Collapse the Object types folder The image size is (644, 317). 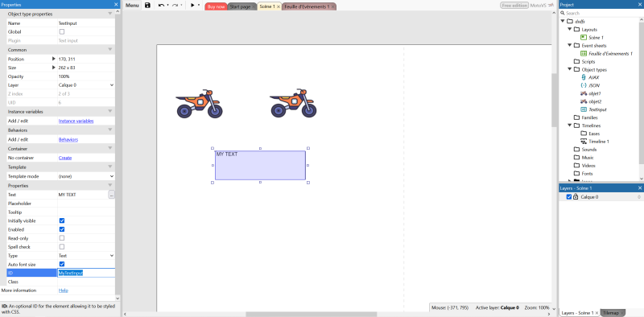click(x=571, y=69)
